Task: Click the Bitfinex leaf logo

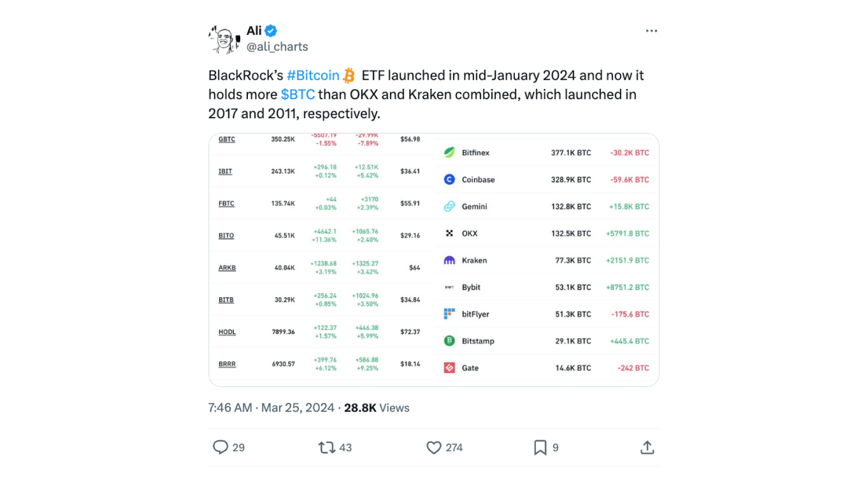Action: click(x=450, y=152)
